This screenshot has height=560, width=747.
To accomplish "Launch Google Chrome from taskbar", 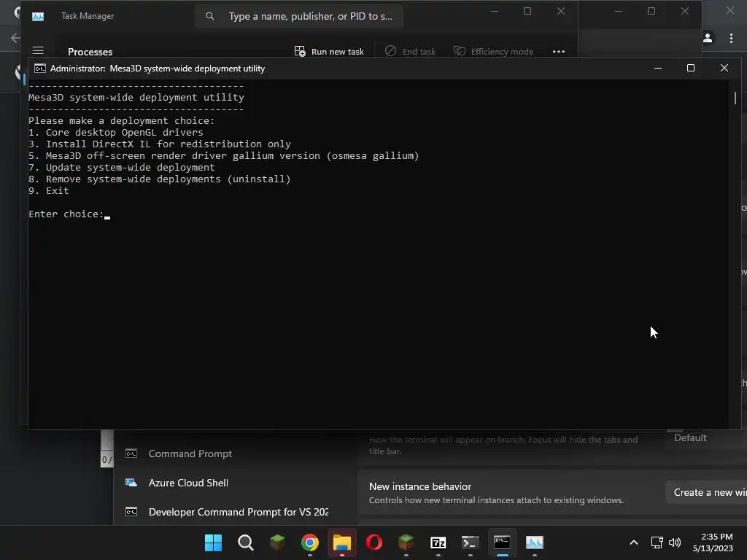I will [309, 542].
